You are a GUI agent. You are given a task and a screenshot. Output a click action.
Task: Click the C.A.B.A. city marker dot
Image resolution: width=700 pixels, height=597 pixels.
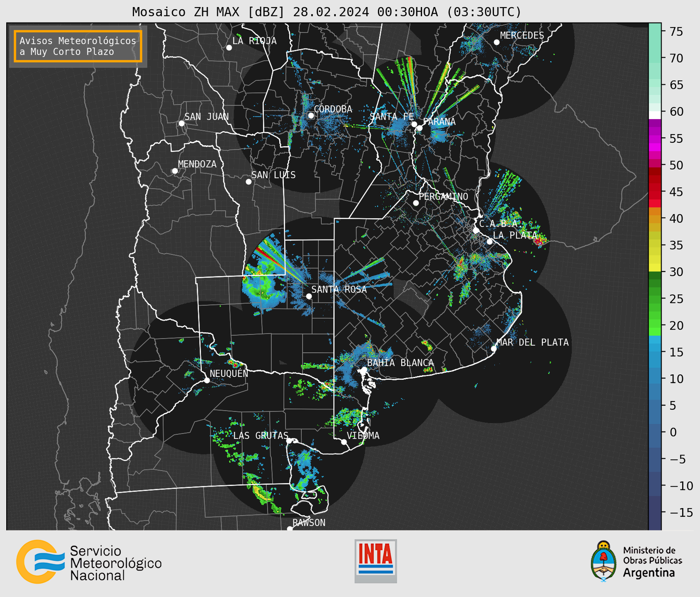pyautogui.click(x=476, y=230)
